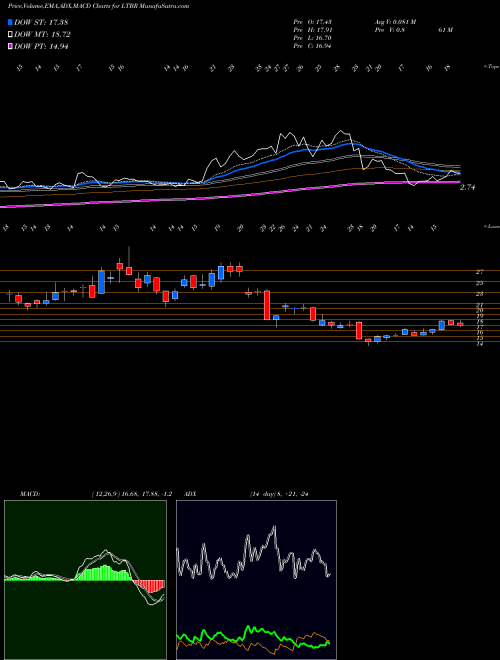Click the MACD '(12,26,9)' parameter values text

132,494
